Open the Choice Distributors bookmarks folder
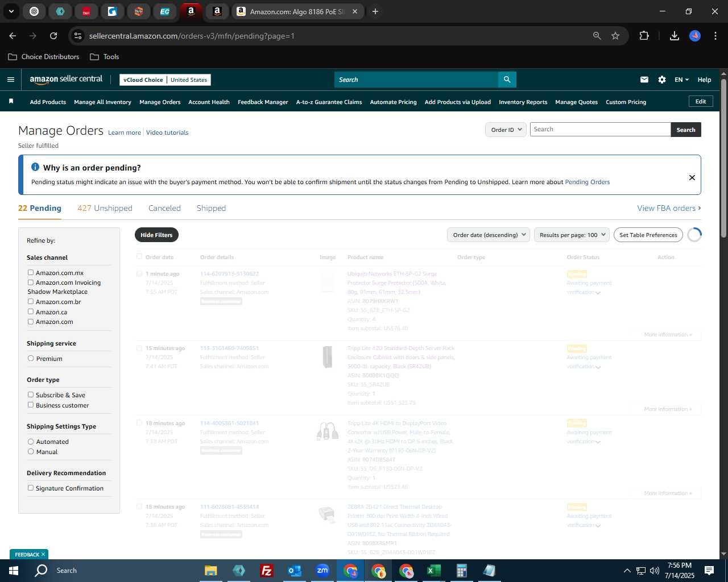This screenshot has height=582, width=728. (44, 57)
